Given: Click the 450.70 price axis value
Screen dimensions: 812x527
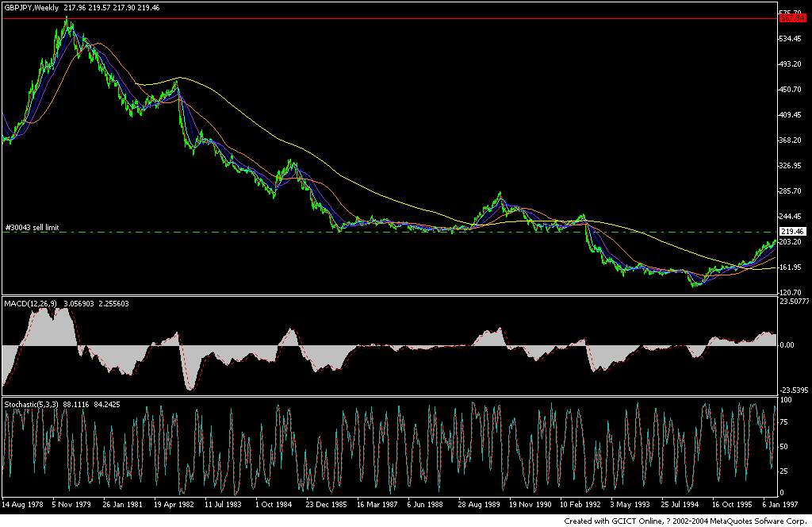Looking at the screenshot, I should 792,90.
